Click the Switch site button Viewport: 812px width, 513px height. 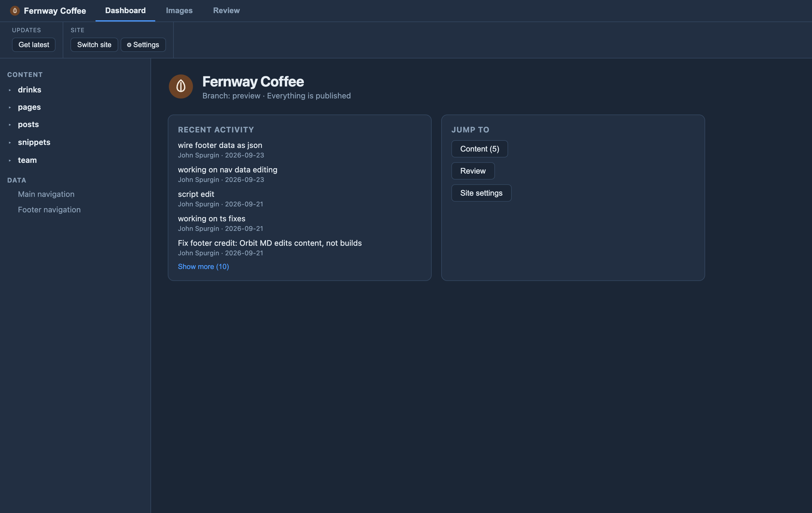94,45
